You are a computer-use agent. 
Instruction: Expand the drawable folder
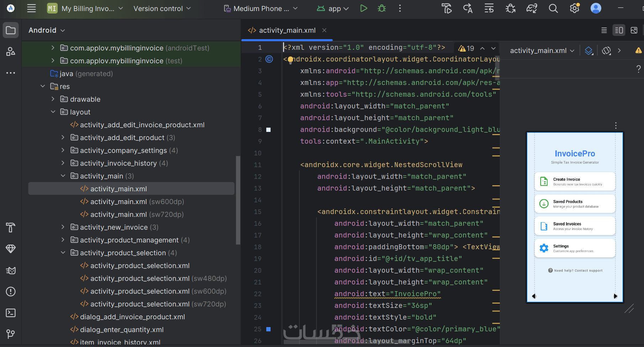coord(53,99)
